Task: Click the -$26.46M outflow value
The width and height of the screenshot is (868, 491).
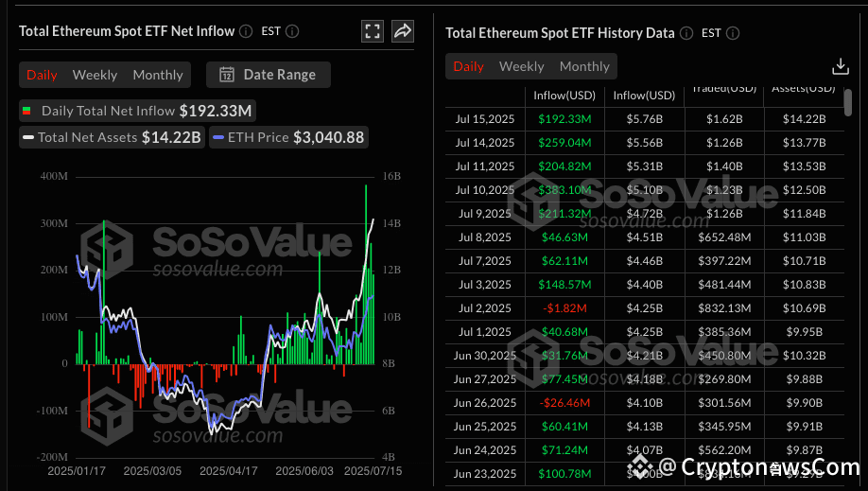Action: pyautogui.click(x=564, y=403)
